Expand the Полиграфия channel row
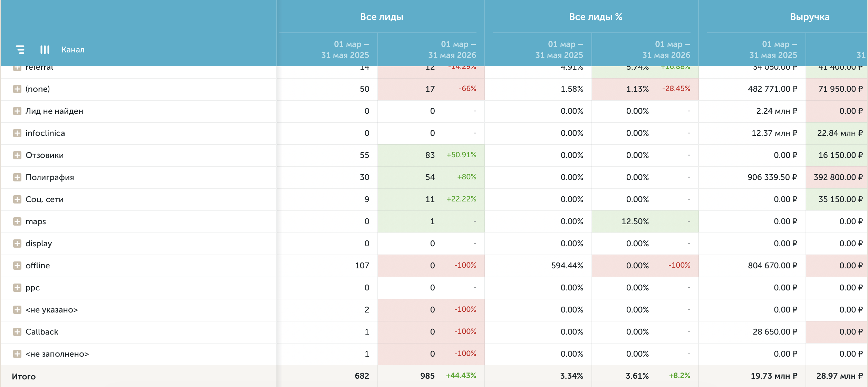 click(17, 177)
